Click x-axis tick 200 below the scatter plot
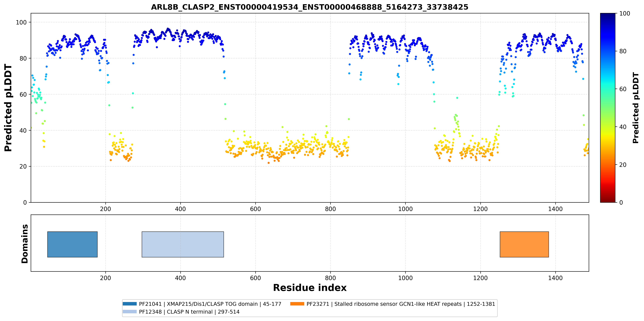 (106, 209)
